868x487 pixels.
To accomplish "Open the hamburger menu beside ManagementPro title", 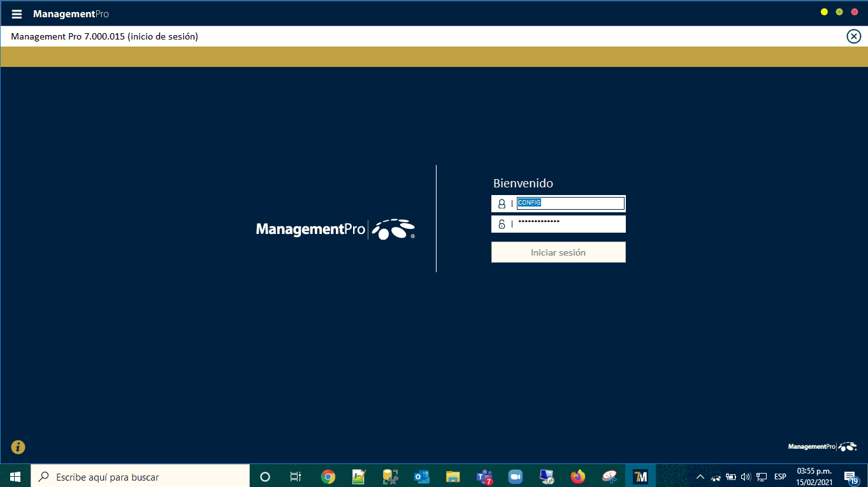I will (17, 14).
